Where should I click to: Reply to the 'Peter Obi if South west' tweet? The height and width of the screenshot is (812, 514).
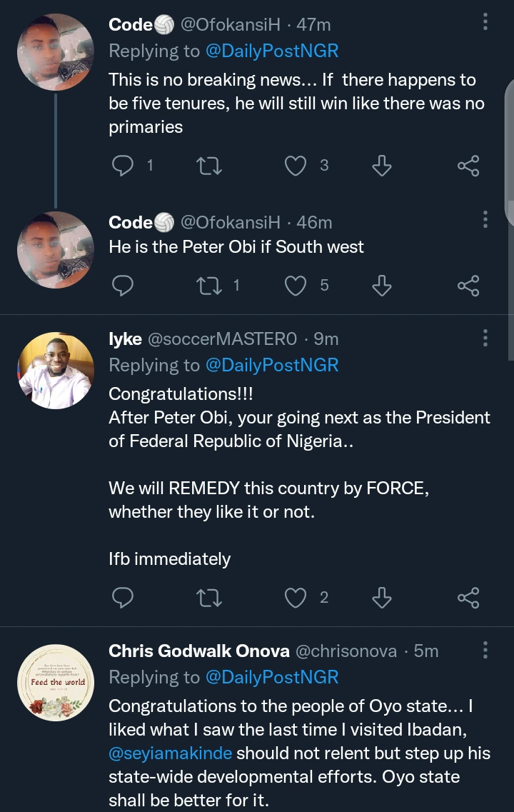[124, 286]
